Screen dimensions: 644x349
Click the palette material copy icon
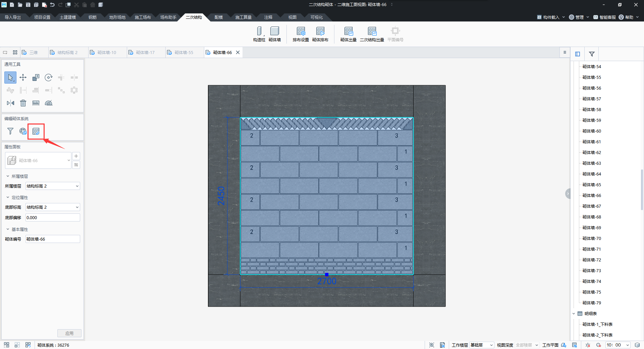[x=23, y=131]
